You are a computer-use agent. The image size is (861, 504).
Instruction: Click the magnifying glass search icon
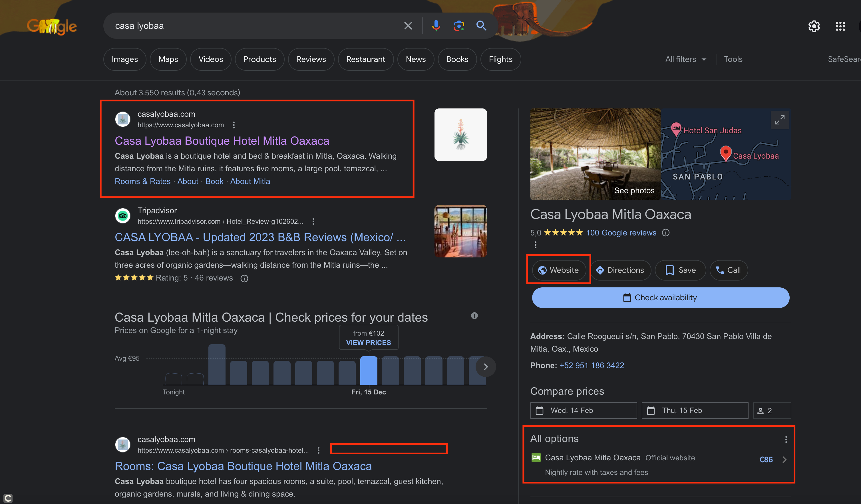coord(481,26)
